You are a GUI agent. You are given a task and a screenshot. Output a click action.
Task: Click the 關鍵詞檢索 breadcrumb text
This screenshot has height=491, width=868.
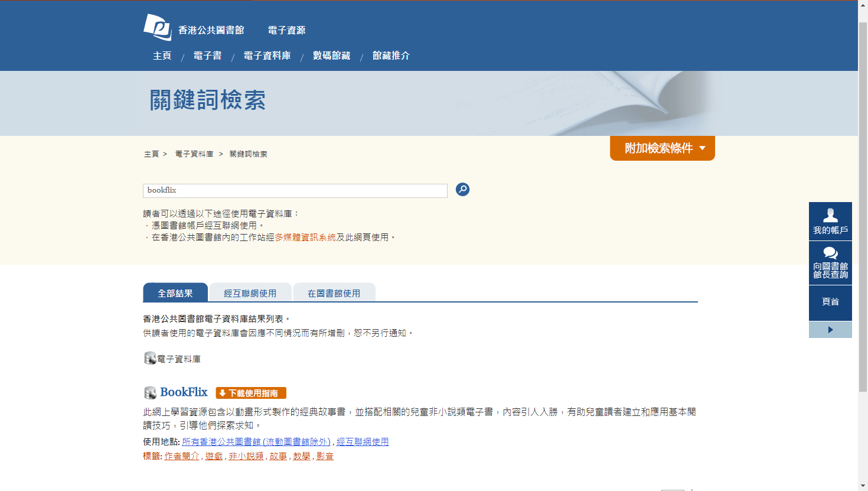pos(249,154)
